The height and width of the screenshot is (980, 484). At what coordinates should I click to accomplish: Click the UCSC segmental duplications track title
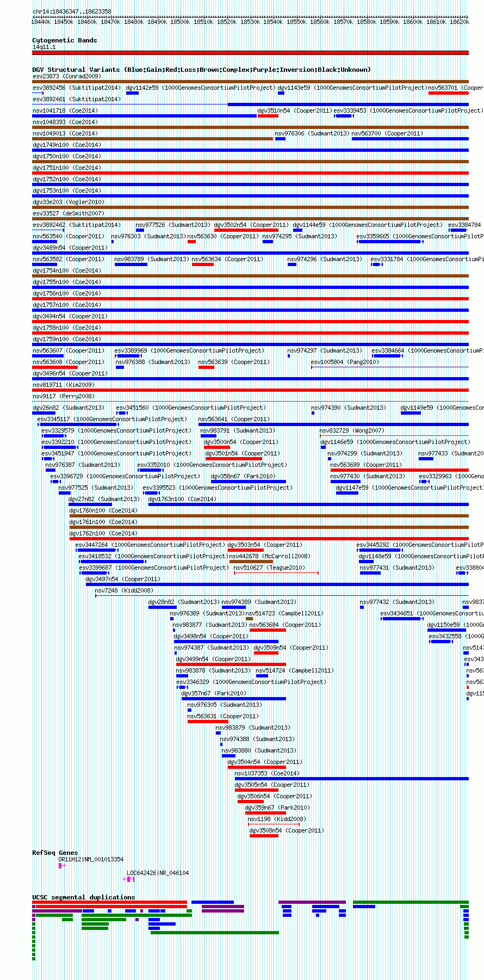pyautogui.click(x=83, y=897)
